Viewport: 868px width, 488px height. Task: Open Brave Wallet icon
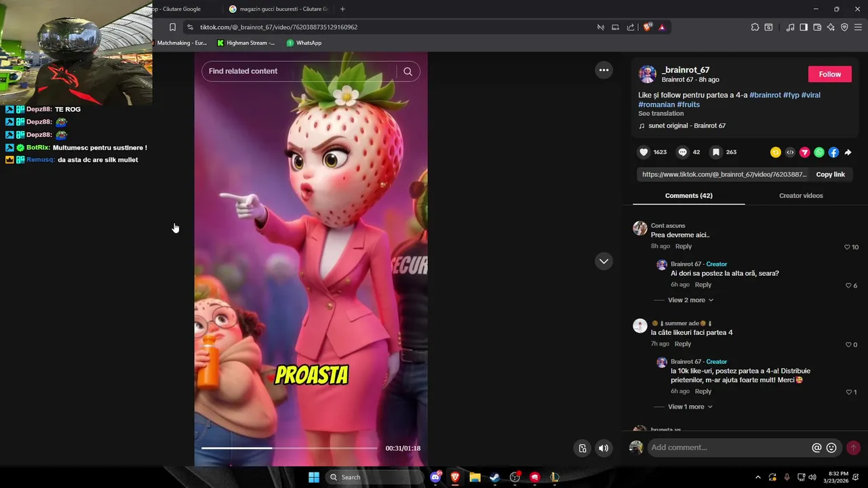pos(817,27)
